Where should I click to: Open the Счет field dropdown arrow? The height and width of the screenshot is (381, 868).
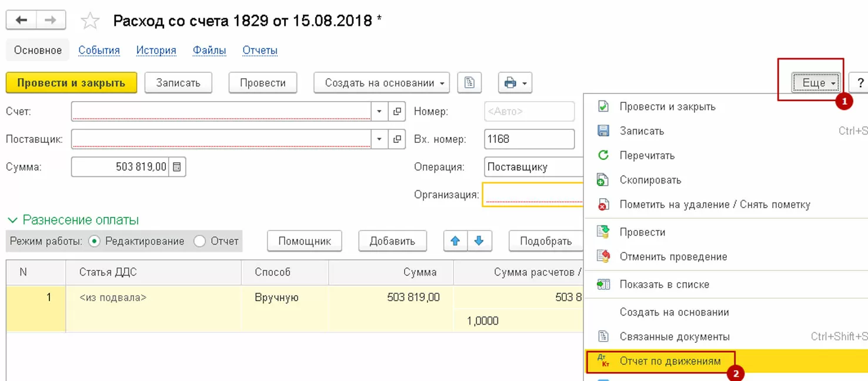tap(379, 111)
